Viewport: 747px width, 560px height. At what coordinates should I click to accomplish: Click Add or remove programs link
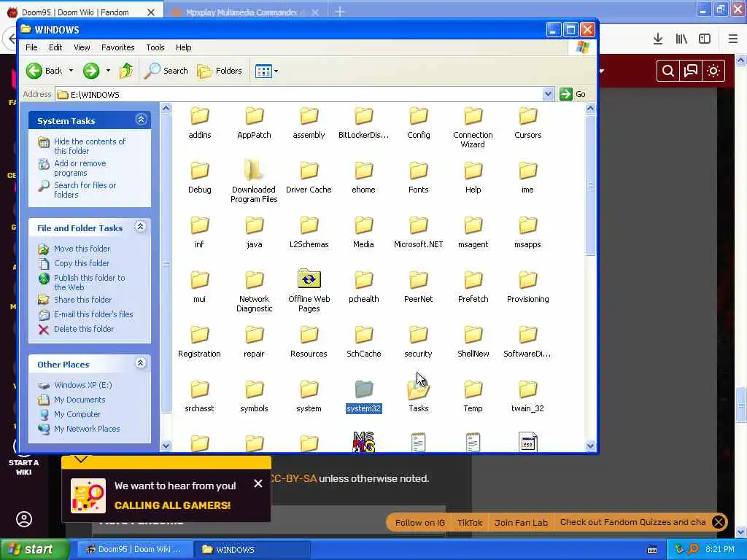(80, 168)
